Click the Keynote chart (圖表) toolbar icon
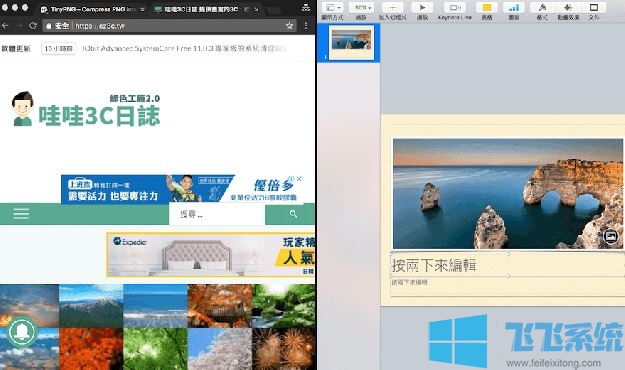This screenshot has height=370, width=625. 514,8
